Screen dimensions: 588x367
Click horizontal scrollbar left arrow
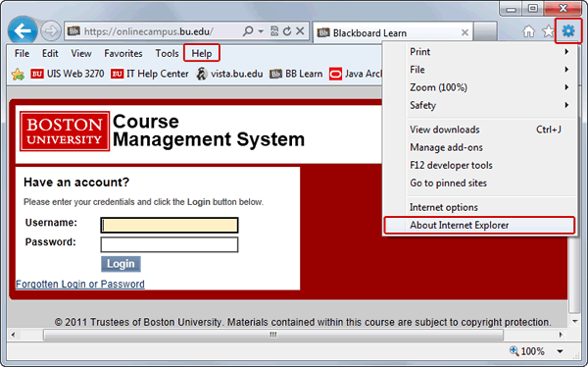(x=14, y=335)
